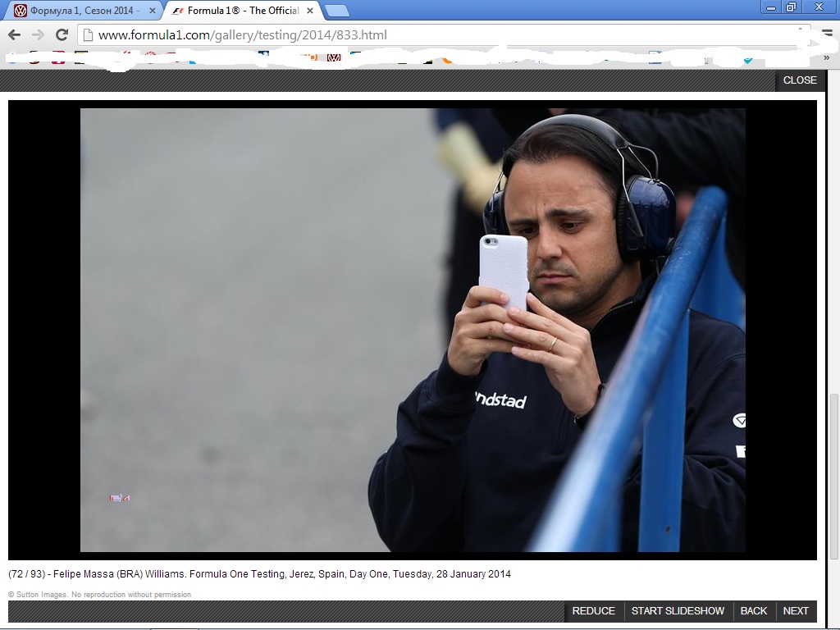This screenshot has height=630, width=840.
Task: Click the page icon in address bar
Action: tap(89, 34)
